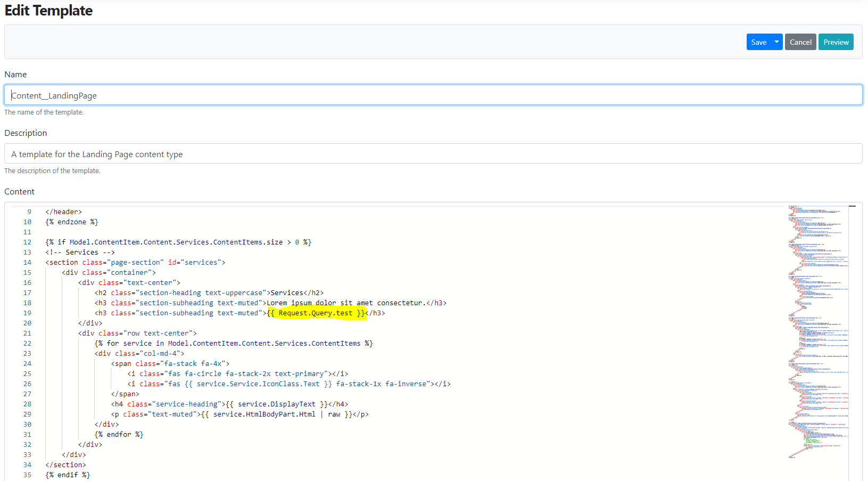This screenshot has height=481, width=868.
Task: Click the 'fa-circle fa-stack-2x text-primary' line
Action: [x=238, y=374]
